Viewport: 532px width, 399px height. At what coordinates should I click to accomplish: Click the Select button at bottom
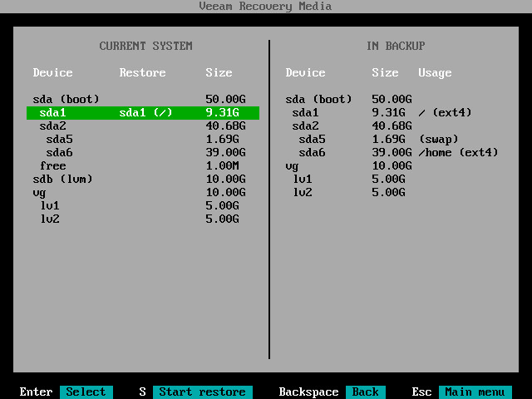coord(86,392)
